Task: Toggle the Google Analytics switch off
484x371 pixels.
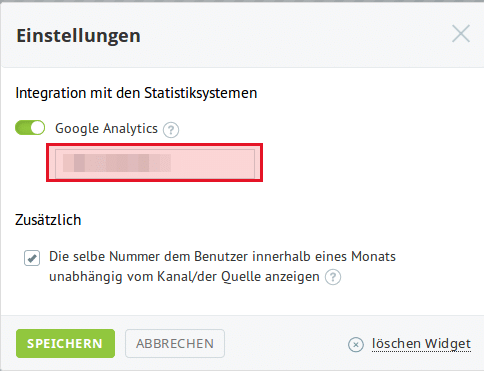Action: click(x=30, y=128)
